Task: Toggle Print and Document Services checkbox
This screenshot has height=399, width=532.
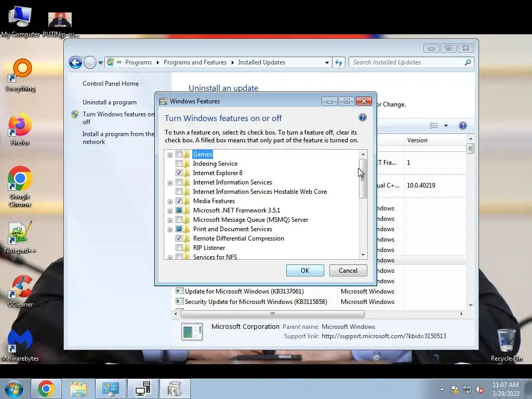Action: point(179,229)
